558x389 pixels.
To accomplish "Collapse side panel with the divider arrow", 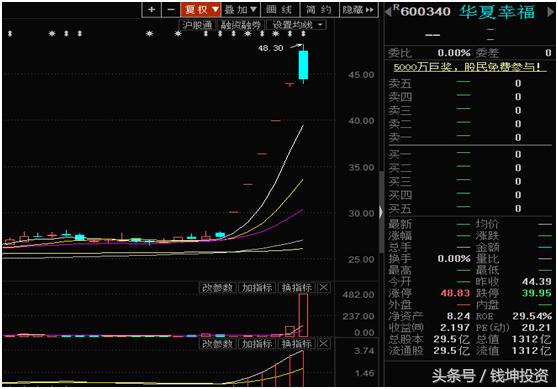I will click(x=381, y=212).
